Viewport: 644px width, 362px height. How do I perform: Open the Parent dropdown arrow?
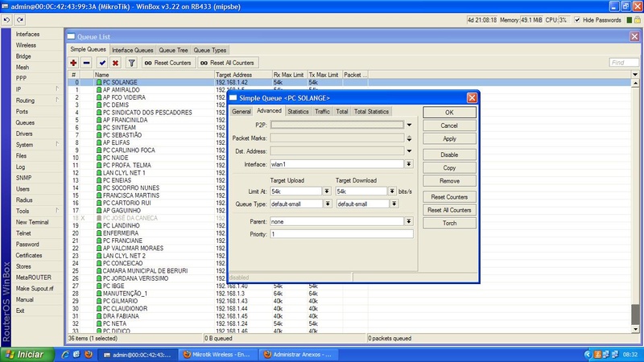tap(409, 221)
